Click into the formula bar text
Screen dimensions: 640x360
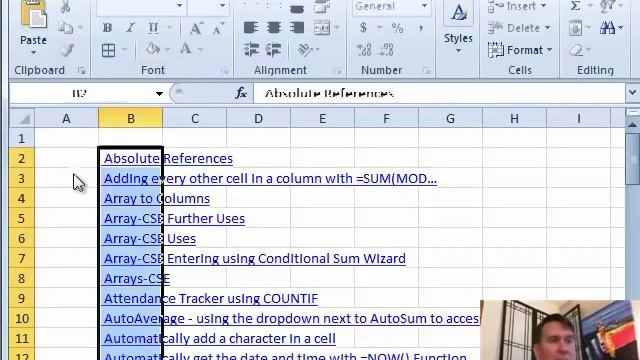tap(439, 93)
